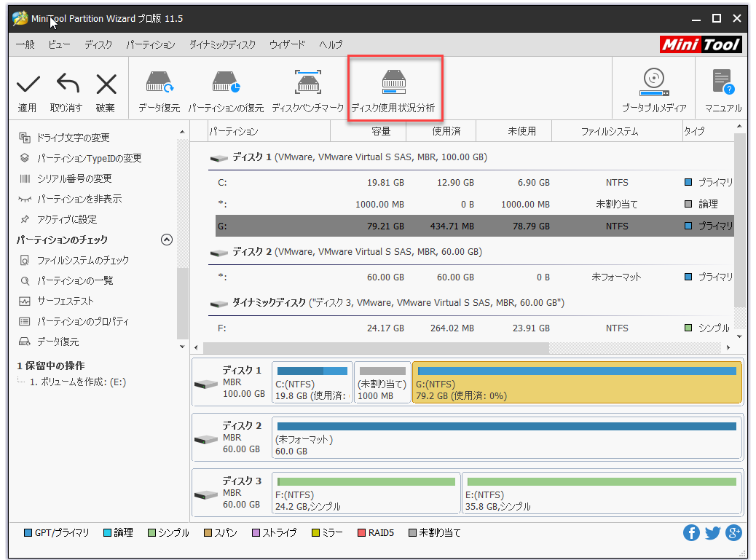This screenshot has width=756, height=560.
Task: Open the パーティション menu
Action: click(x=151, y=45)
